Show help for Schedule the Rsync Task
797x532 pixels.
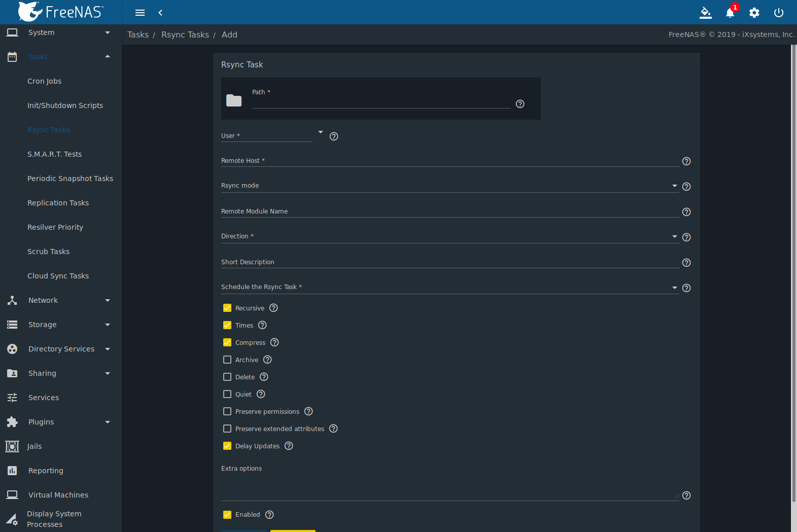(x=686, y=288)
